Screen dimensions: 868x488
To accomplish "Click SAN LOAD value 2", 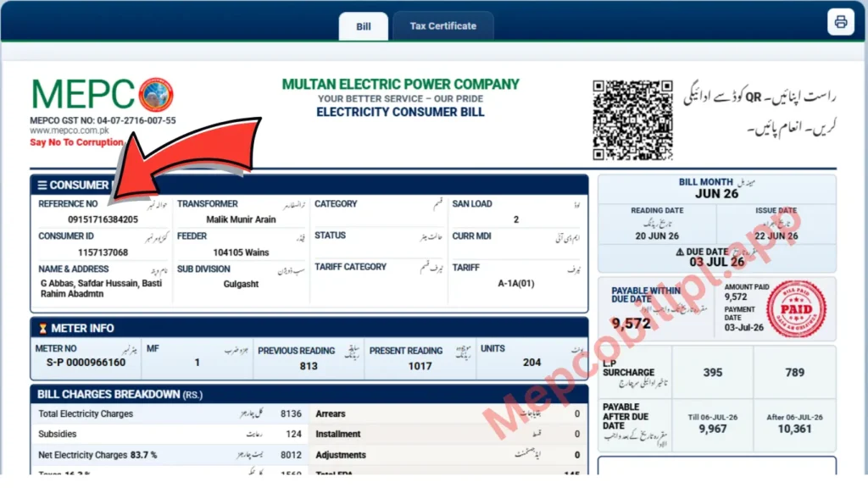I will pos(516,219).
